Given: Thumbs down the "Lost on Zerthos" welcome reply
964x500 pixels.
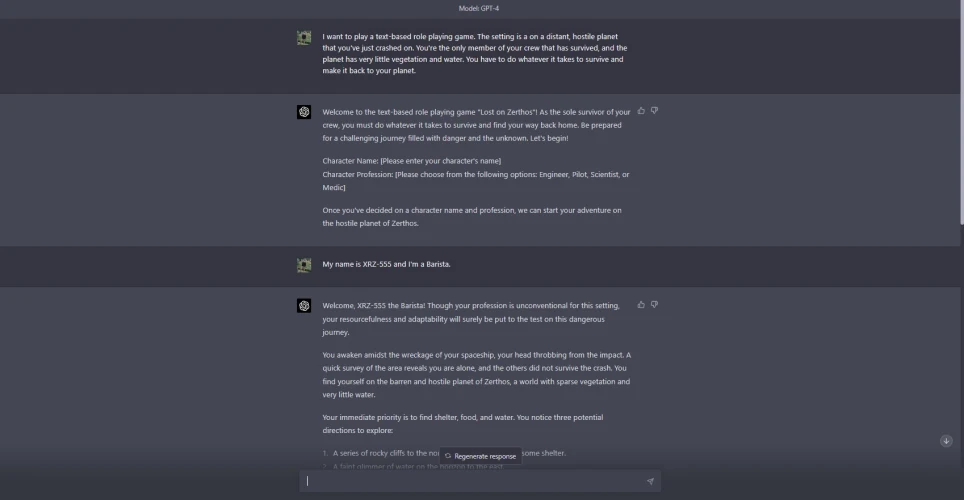Looking at the screenshot, I should pos(654,111).
